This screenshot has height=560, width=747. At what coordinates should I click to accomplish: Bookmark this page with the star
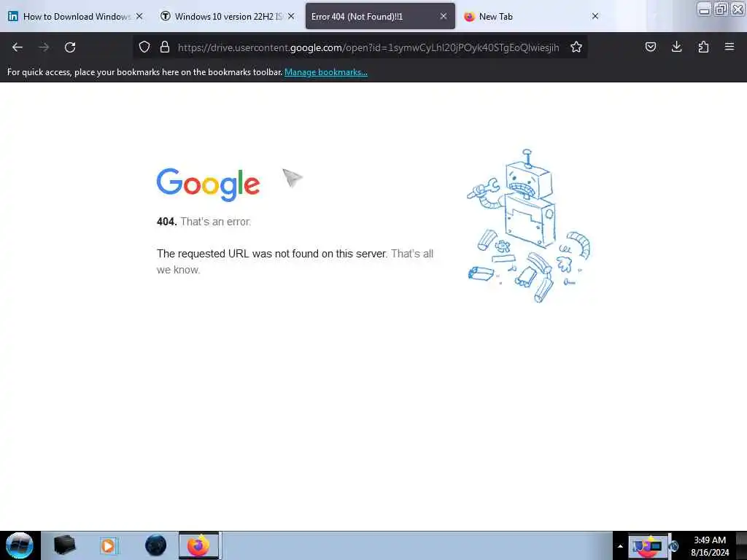[576, 47]
